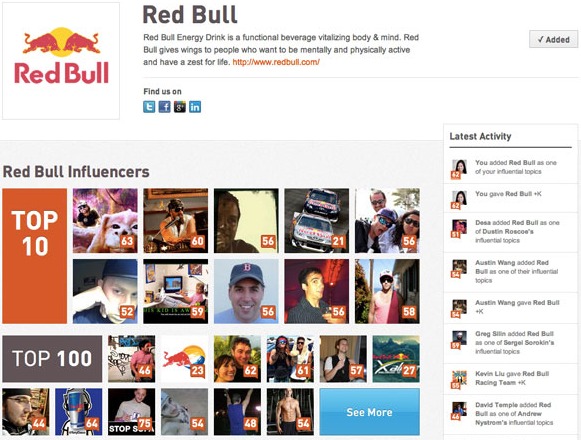Open influencer thumbnail with score 63
The width and height of the screenshot is (581, 440).
click(105, 221)
